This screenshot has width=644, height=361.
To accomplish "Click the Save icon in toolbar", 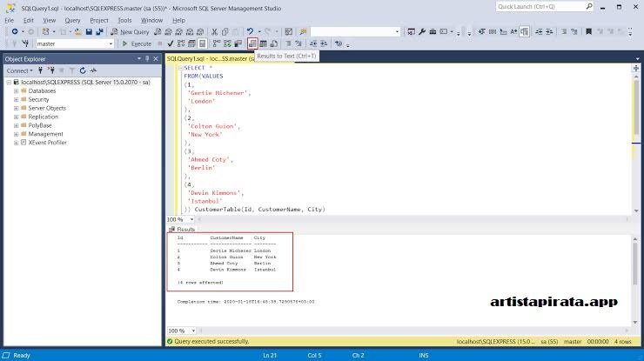I will click(x=89, y=31).
